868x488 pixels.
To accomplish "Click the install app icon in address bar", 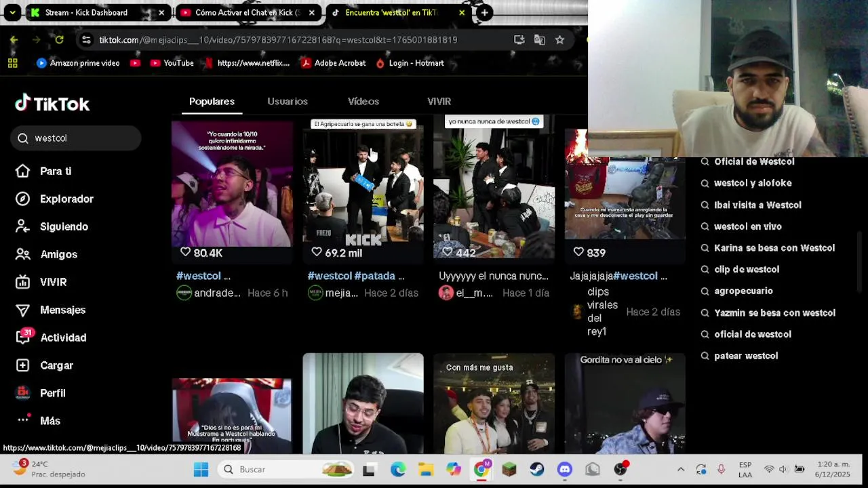I will coord(519,40).
